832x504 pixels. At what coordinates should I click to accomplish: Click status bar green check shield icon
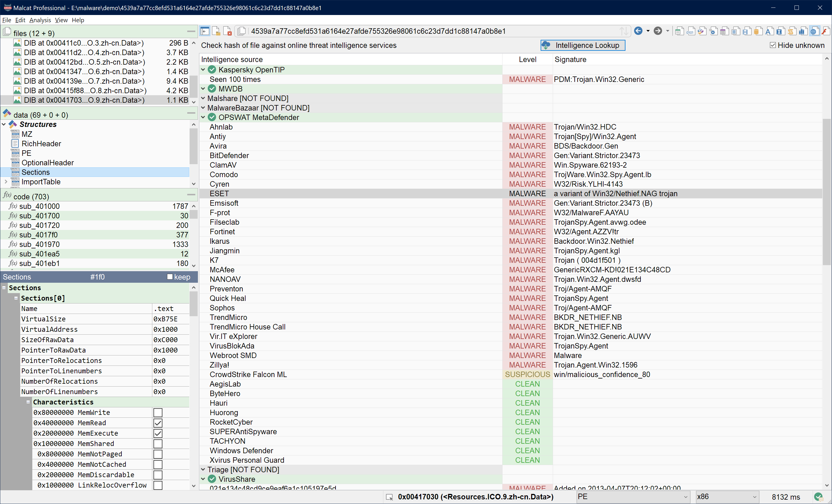tap(818, 496)
